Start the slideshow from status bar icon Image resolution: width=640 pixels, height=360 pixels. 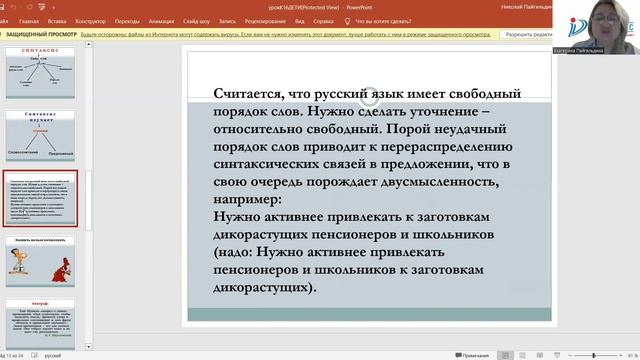557,356
